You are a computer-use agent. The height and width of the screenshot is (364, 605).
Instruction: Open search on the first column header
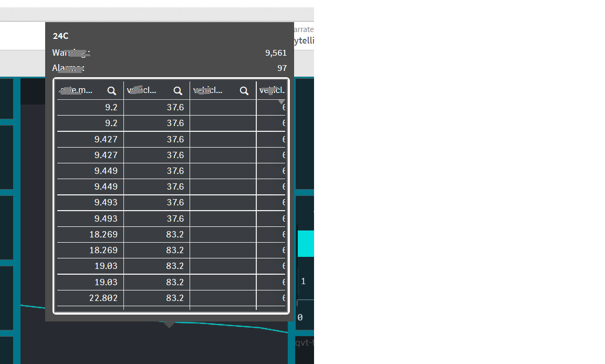point(112,90)
